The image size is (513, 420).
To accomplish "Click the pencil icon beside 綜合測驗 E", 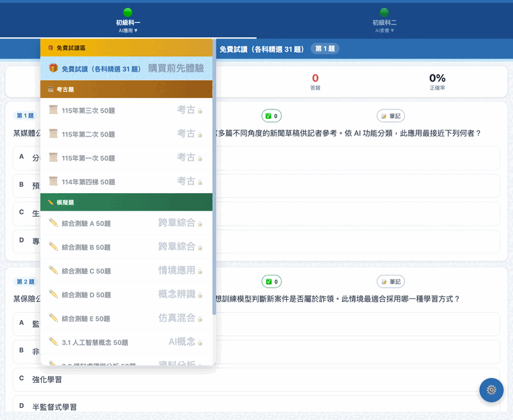I will [53, 317].
